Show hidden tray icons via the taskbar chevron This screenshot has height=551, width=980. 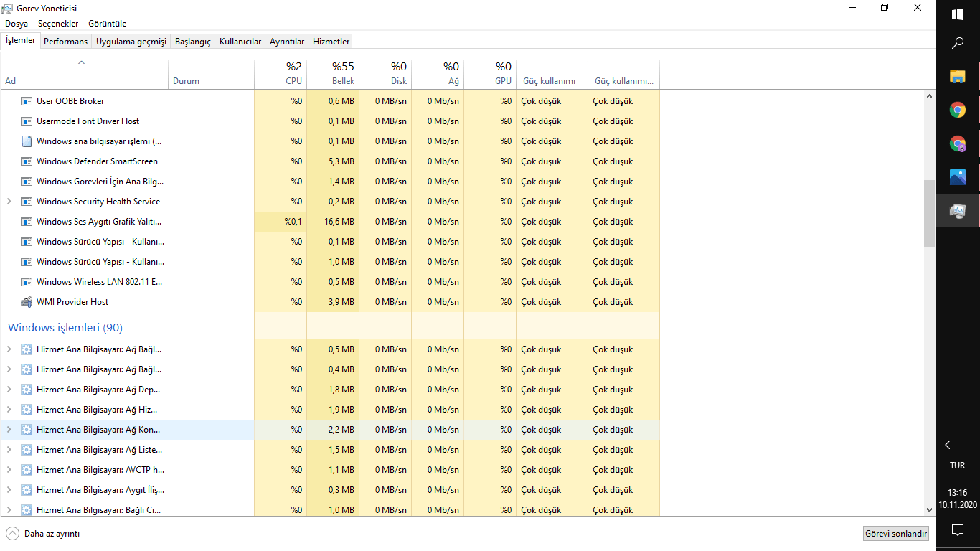point(948,445)
